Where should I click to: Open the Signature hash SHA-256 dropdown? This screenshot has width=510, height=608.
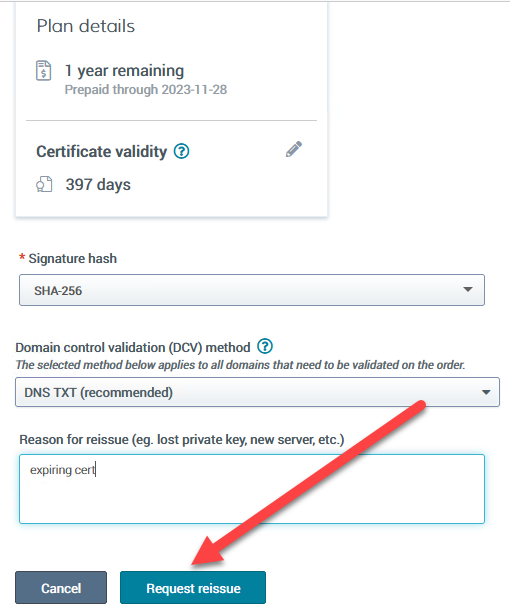[252, 290]
